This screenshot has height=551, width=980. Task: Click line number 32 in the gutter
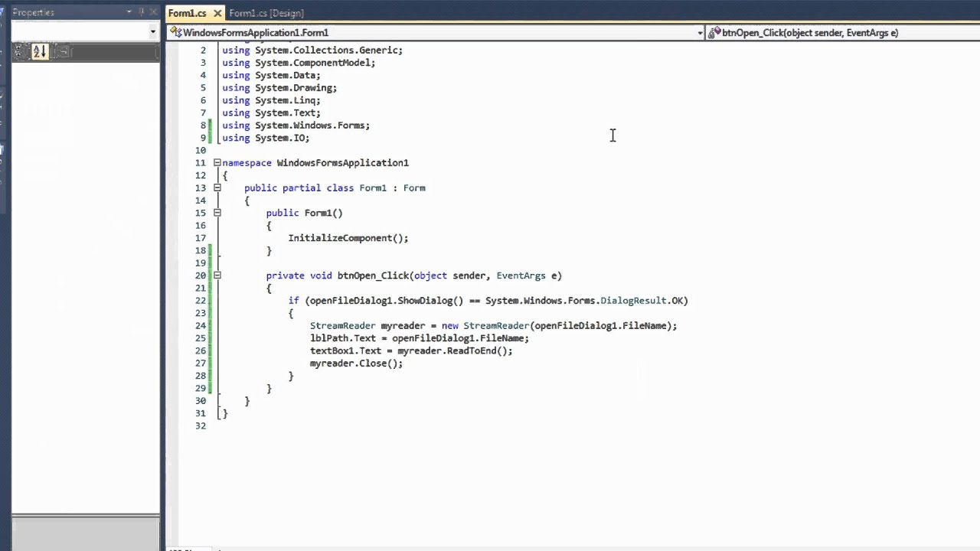click(201, 425)
